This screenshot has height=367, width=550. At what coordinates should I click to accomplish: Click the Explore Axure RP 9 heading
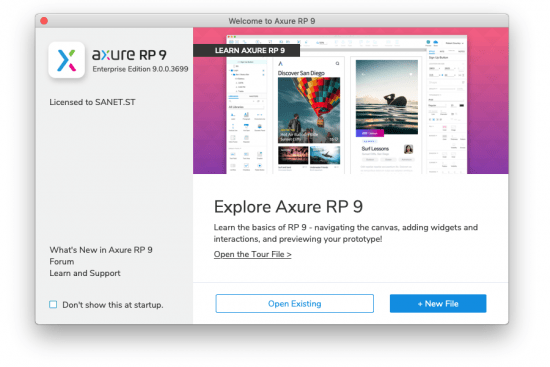coord(288,207)
